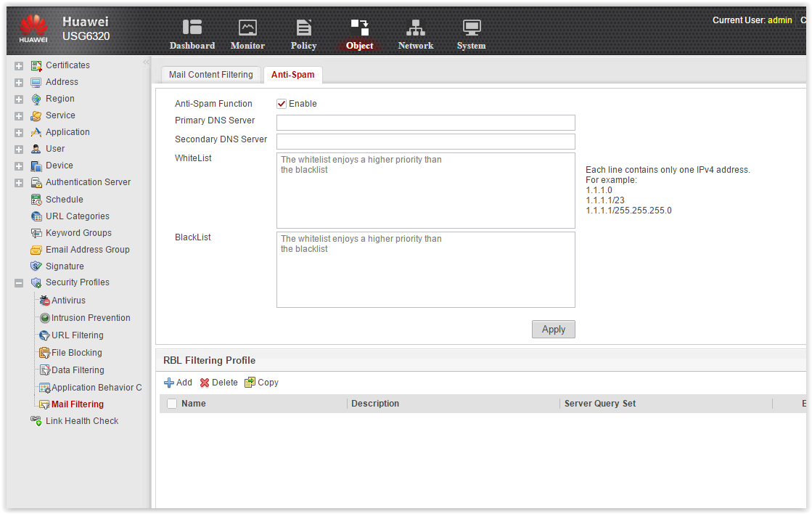Click the Keyword Groups icon

pyautogui.click(x=36, y=233)
